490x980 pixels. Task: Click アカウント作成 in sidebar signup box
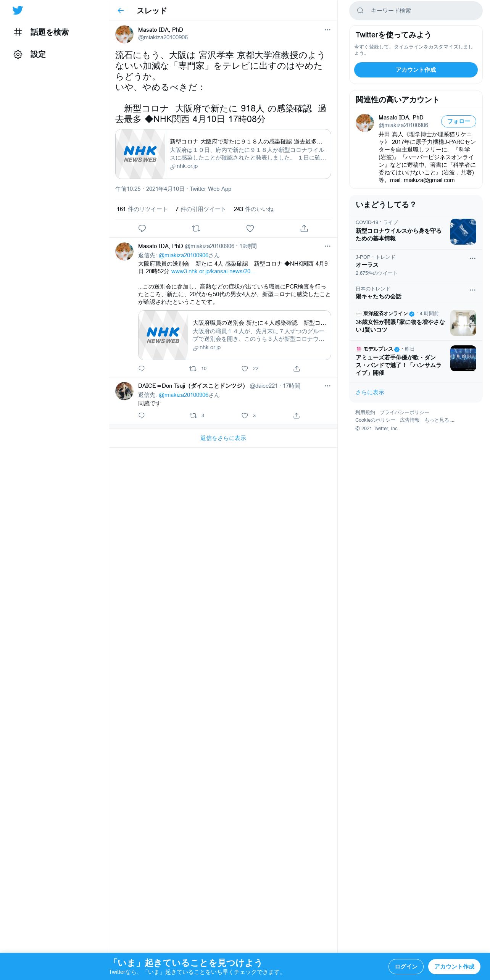point(416,70)
